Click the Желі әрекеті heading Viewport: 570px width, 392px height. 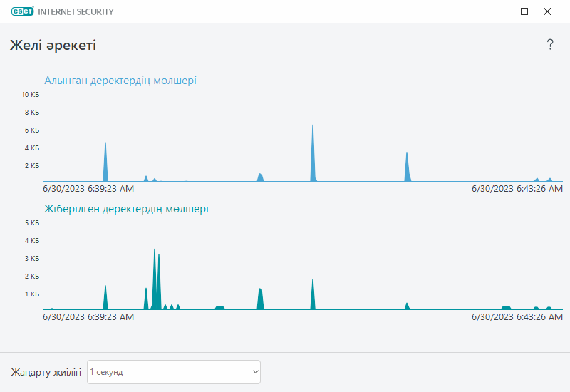coord(53,46)
